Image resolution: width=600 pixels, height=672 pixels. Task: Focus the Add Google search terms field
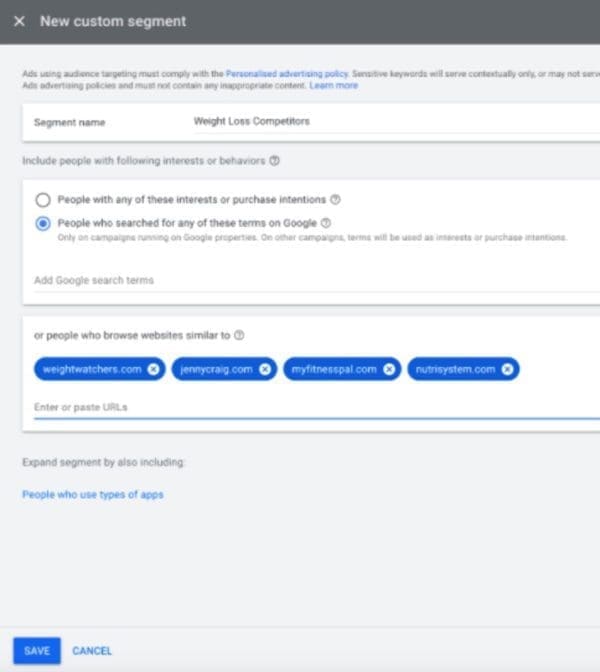tap(300, 280)
